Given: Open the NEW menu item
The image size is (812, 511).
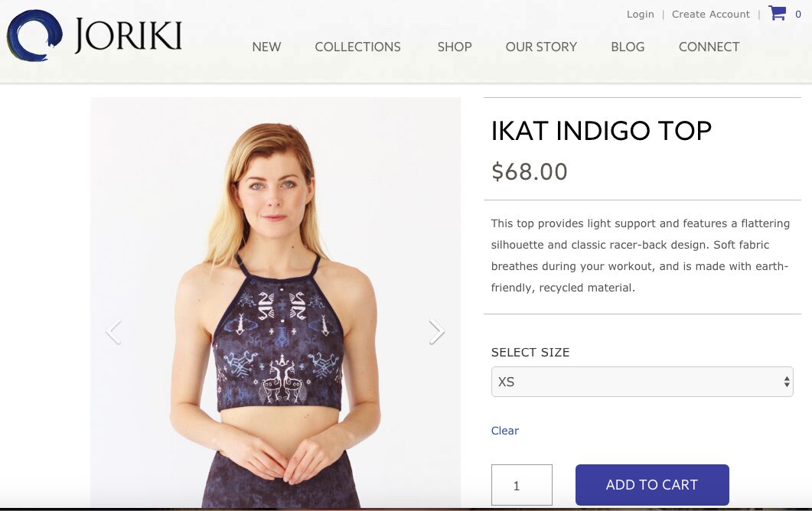Looking at the screenshot, I should point(266,47).
